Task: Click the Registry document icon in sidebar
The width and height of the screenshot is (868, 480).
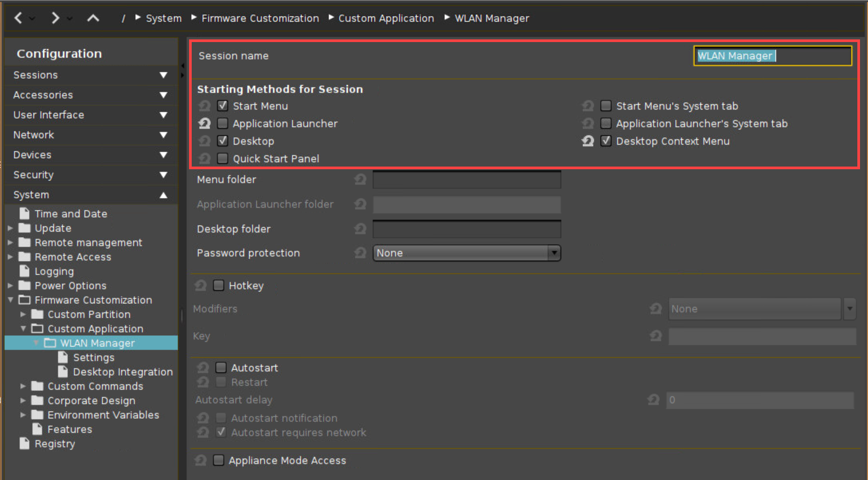Action: pyautogui.click(x=24, y=443)
